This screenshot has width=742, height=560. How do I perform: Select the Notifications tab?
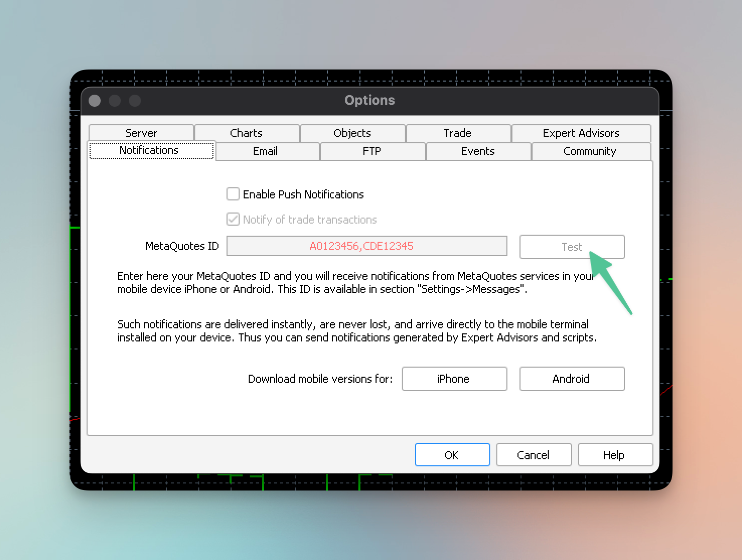coord(149,151)
